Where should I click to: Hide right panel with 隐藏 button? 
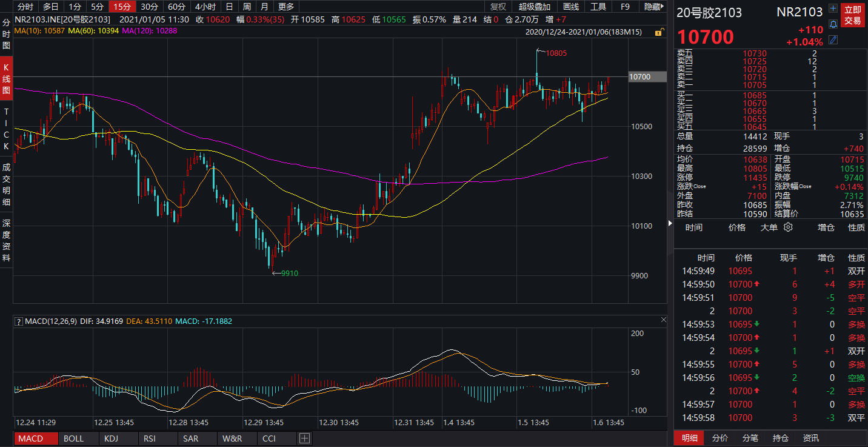point(653,7)
